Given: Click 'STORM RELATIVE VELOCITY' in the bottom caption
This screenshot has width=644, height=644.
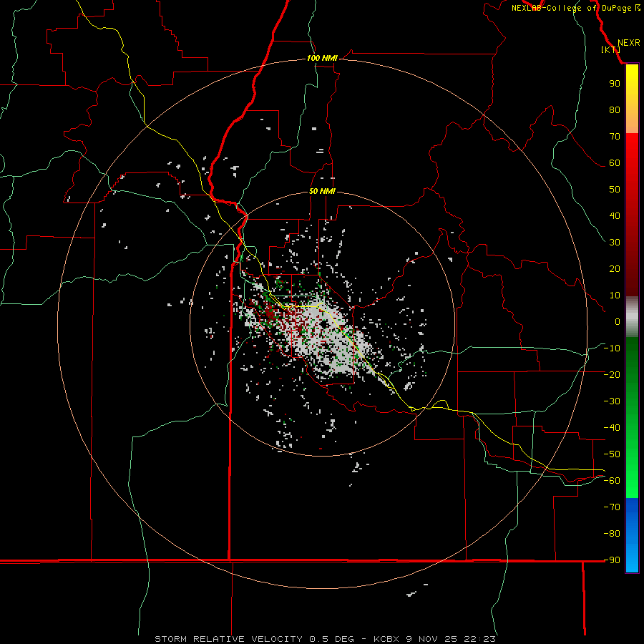Looking at the screenshot, I should point(228,639).
